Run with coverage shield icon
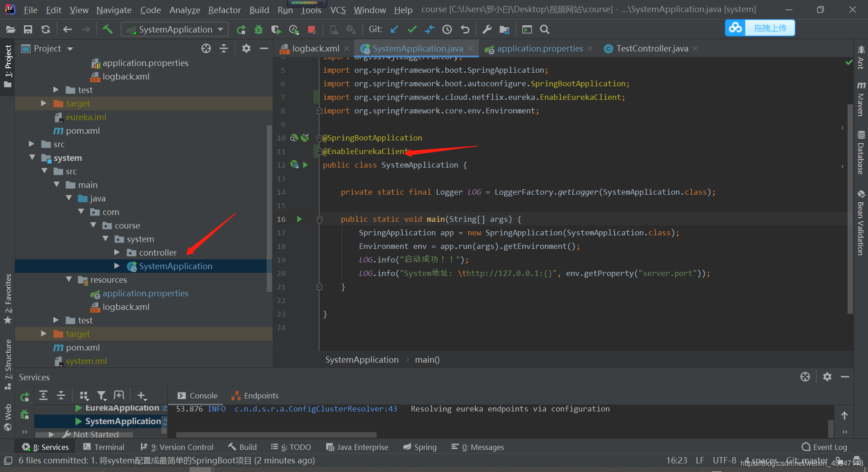The height and width of the screenshot is (472, 868). 276,29
